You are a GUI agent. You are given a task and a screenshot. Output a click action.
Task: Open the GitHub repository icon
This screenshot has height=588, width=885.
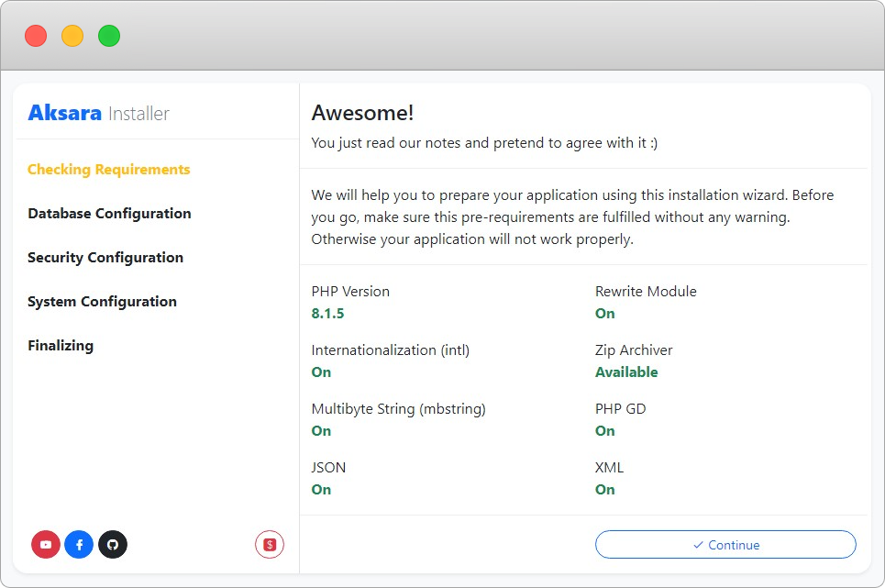coord(113,545)
